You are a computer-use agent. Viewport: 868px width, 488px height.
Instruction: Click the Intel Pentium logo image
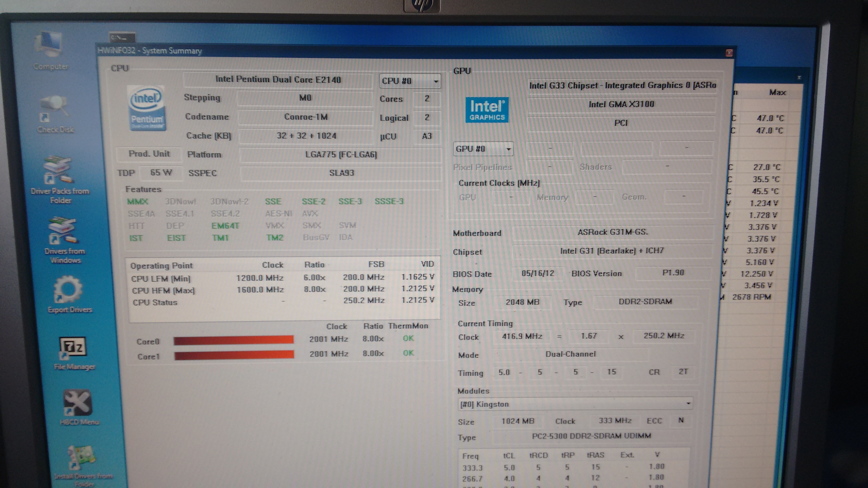[147, 108]
